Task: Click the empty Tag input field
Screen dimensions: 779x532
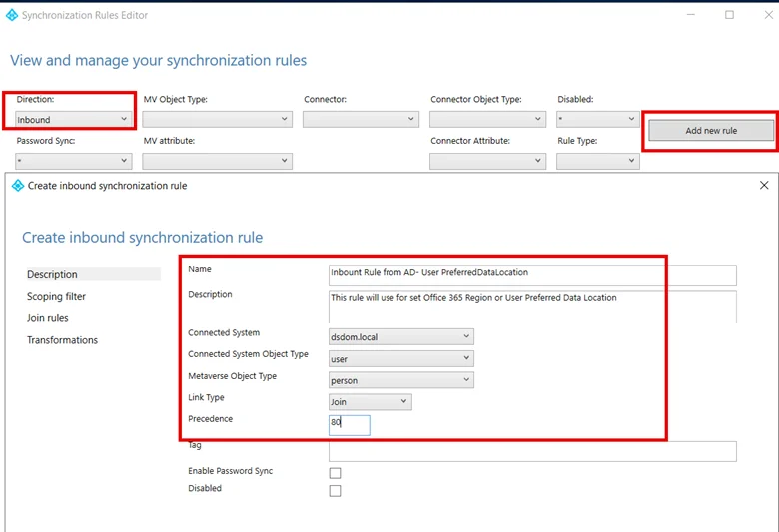Action: pyautogui.click(x=532, y=451)
